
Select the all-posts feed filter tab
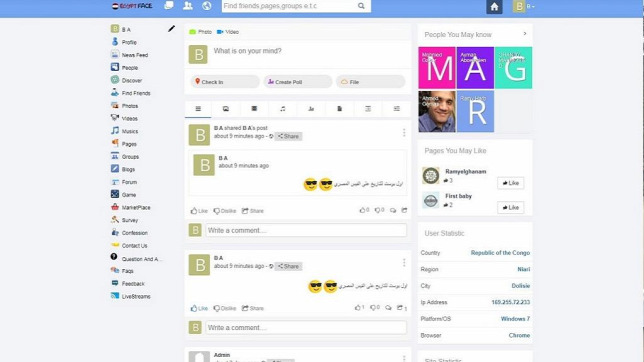click(198, 109)
